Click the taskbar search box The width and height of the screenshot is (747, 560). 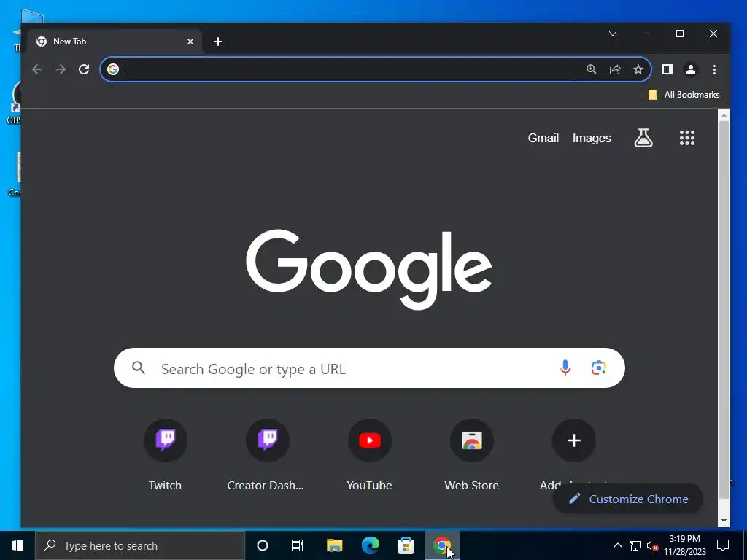(x=140, y=545)
